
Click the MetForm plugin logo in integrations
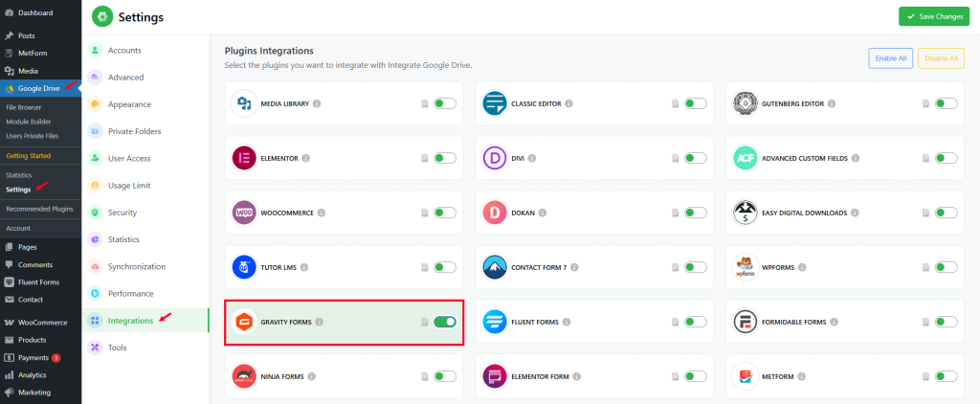click(746, 376)
